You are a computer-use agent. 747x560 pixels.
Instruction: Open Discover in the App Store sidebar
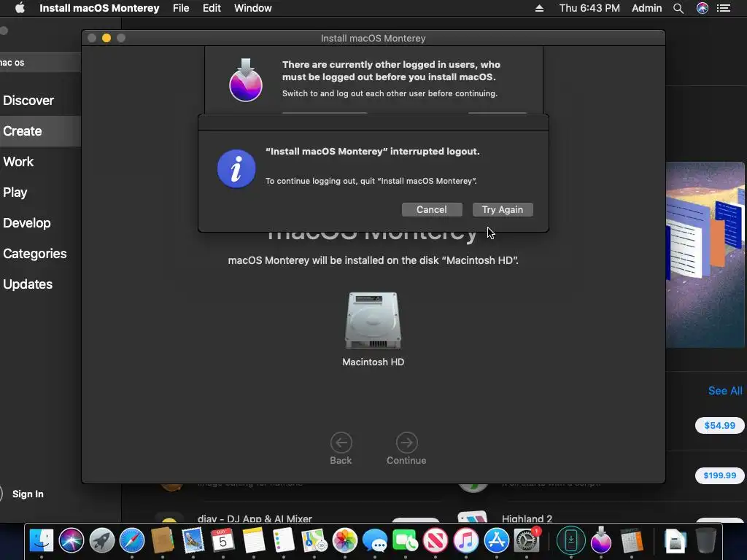click(28, 101)
